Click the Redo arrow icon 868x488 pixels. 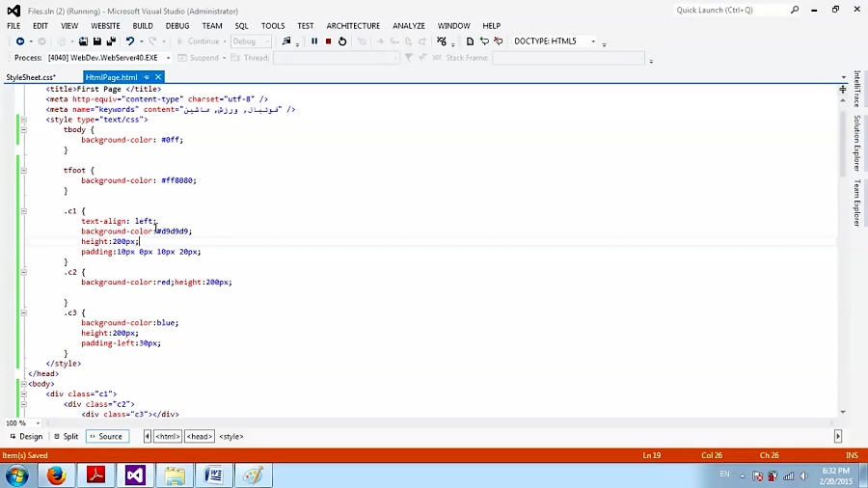[152, 41]
